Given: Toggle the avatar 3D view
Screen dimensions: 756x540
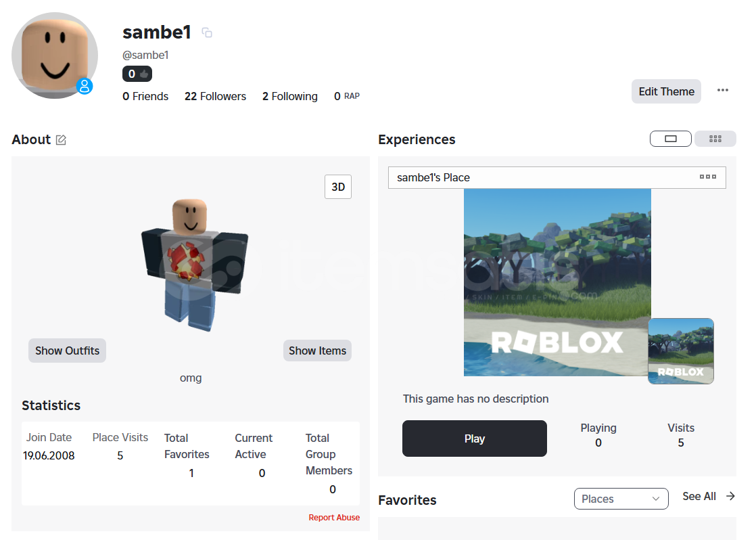Looking at the screenshot, I should pos(338,187).
